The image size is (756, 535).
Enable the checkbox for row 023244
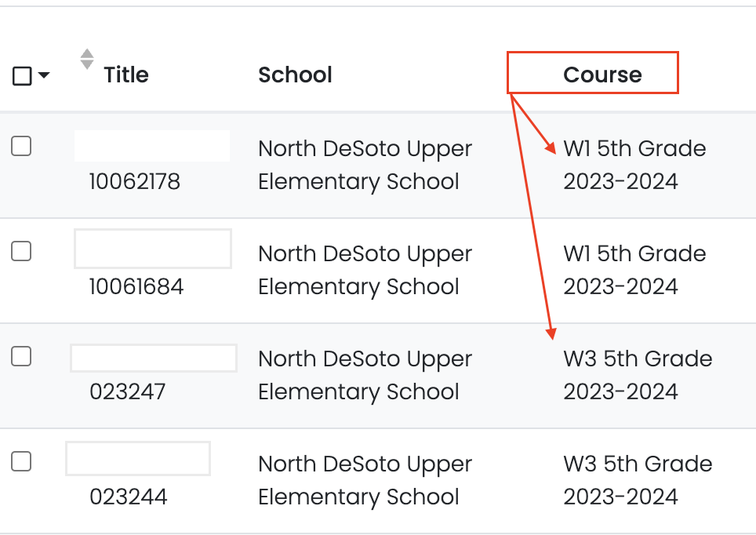pos(21,461)
